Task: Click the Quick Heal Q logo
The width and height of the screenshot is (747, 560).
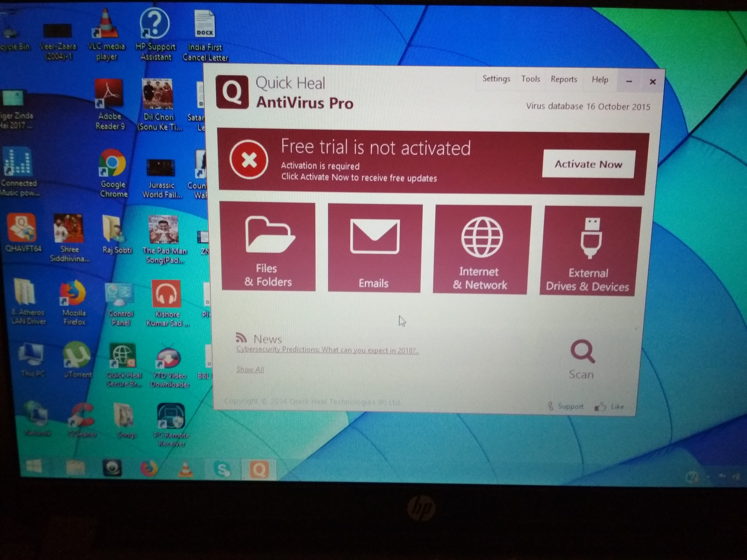Action: (x=232, y=92)
